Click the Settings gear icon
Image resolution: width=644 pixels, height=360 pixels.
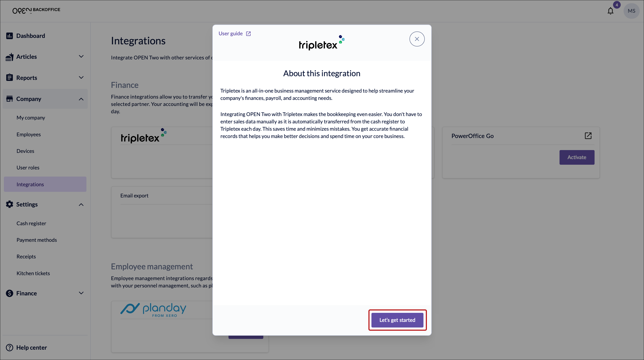[9, 204]
